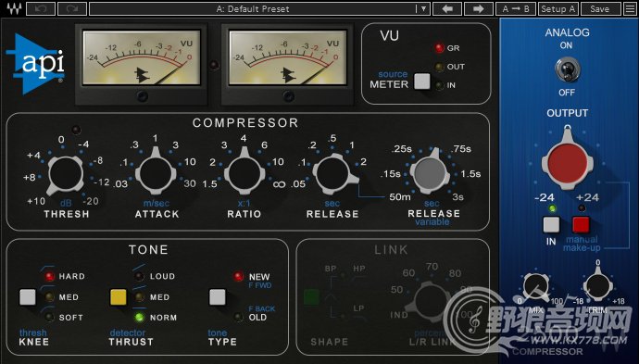Click the Waves logo icon

(x=13, y=8)
